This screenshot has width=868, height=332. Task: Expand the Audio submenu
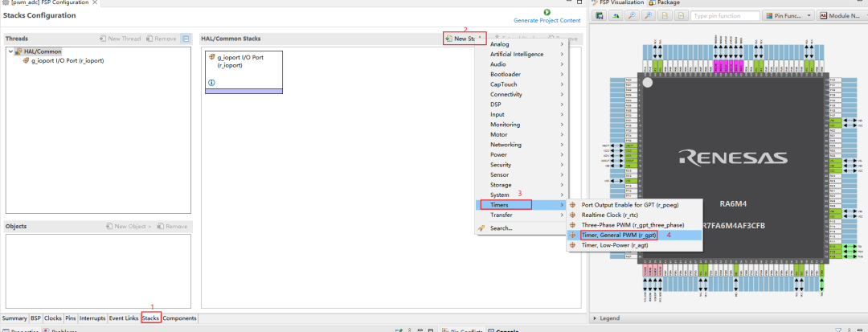pyautogui.click(x=522, y=64)
